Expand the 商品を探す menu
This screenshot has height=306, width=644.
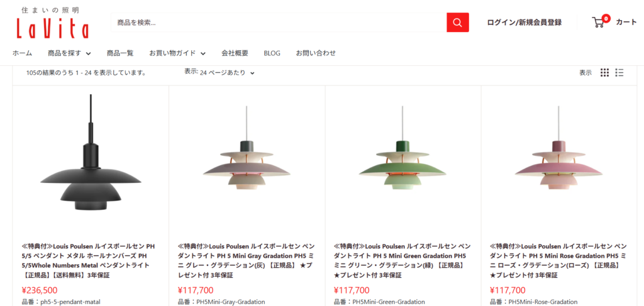pos(69,53)
